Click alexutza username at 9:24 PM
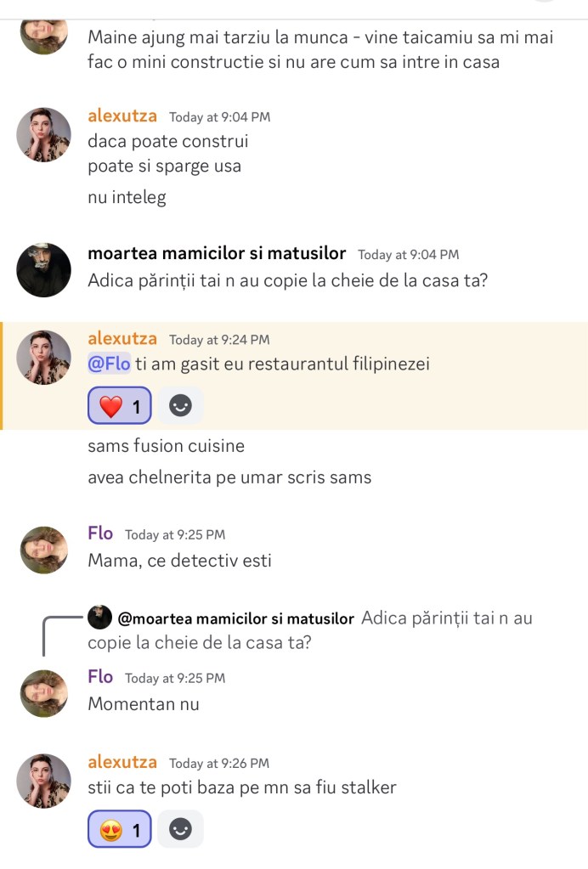This screenshot has height=869, width=588. coord(122,338)
